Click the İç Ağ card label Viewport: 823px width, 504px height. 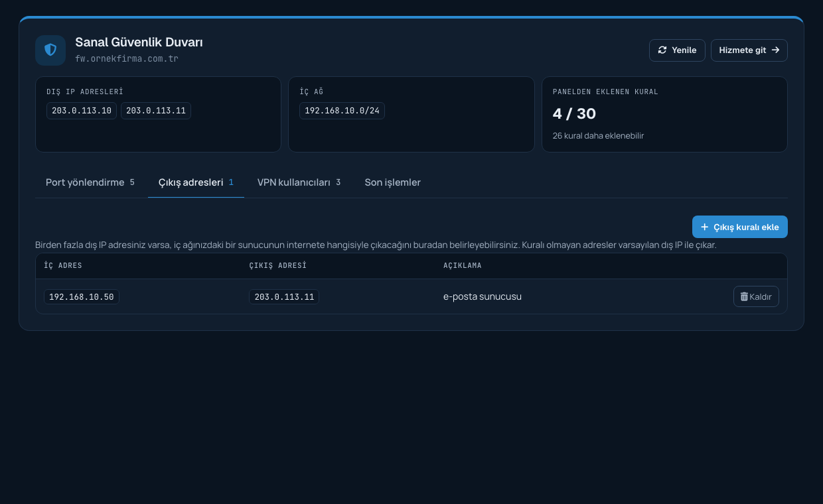tap(311, 92)
